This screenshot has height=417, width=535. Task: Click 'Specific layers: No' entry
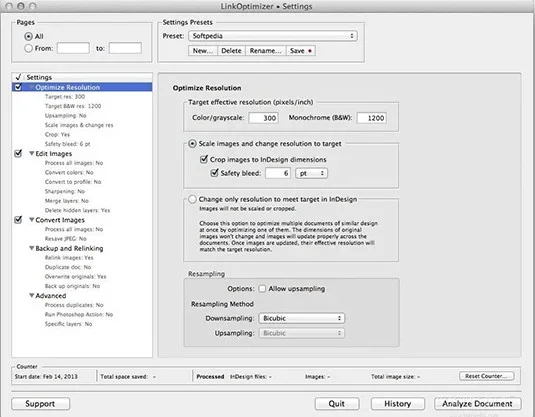click(x=68, y=324)
